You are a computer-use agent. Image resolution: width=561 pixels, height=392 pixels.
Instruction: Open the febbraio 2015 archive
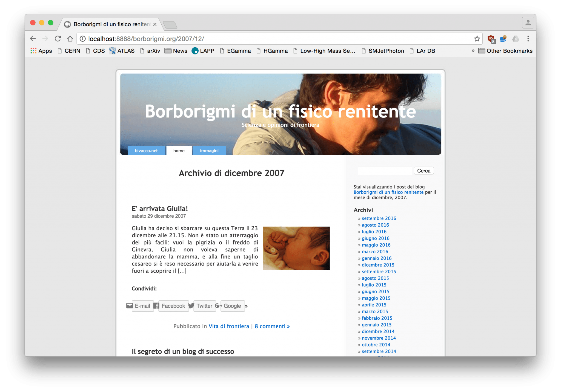(x=377, y=318)
